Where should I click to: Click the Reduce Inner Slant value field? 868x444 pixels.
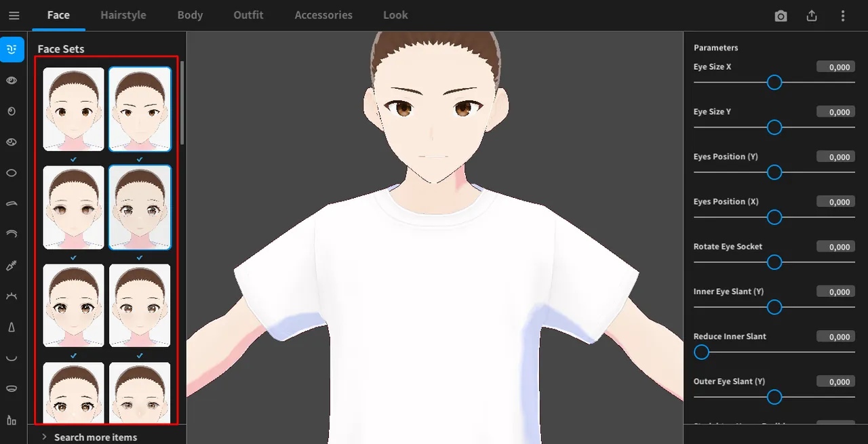pos(835,337)
